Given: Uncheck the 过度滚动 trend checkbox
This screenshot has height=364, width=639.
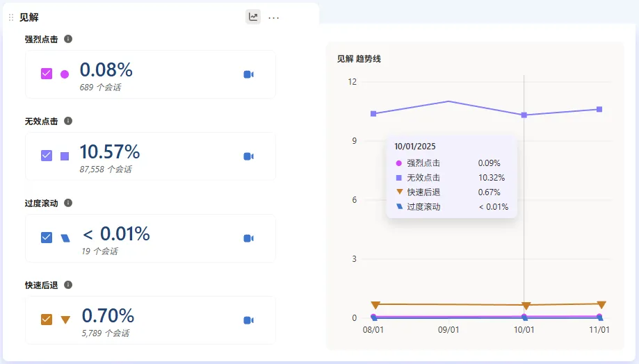Looking at the screenshot, I should [x=47, y=238].
